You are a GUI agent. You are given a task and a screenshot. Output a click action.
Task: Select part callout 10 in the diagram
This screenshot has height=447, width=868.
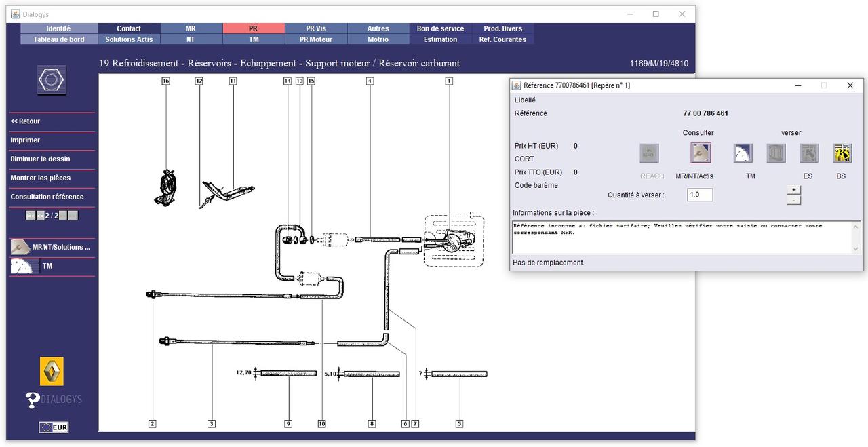point(321,424)
